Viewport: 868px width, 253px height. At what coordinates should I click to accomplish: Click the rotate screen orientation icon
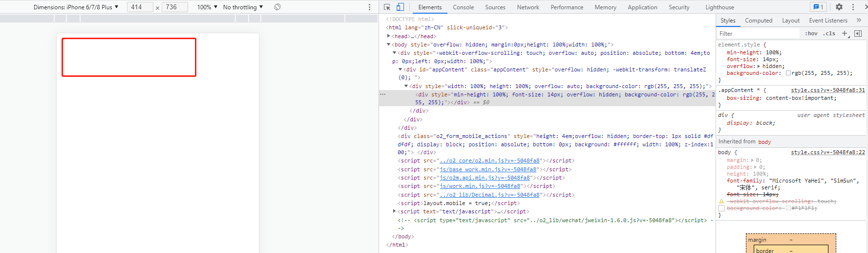coord(277,7)
